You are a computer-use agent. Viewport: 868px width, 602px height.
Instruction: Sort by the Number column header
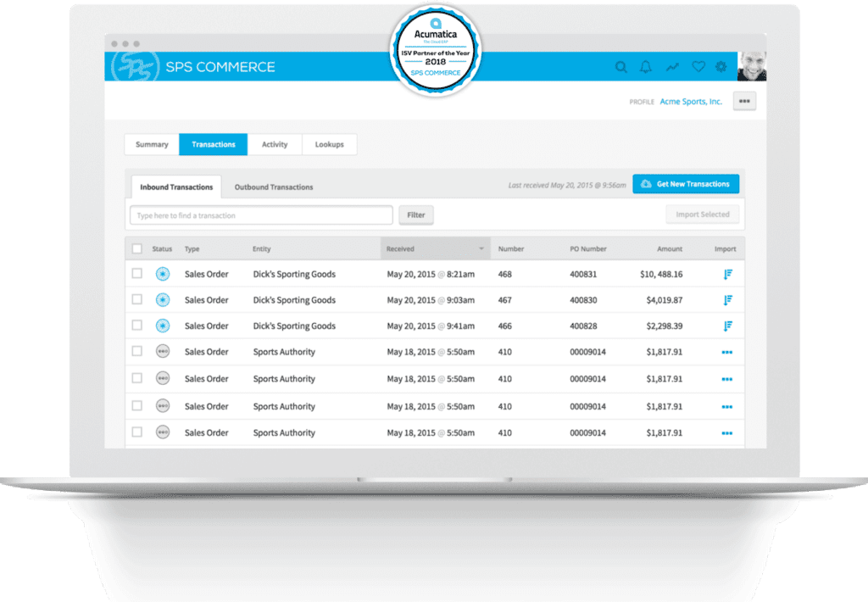coord(510,249)
